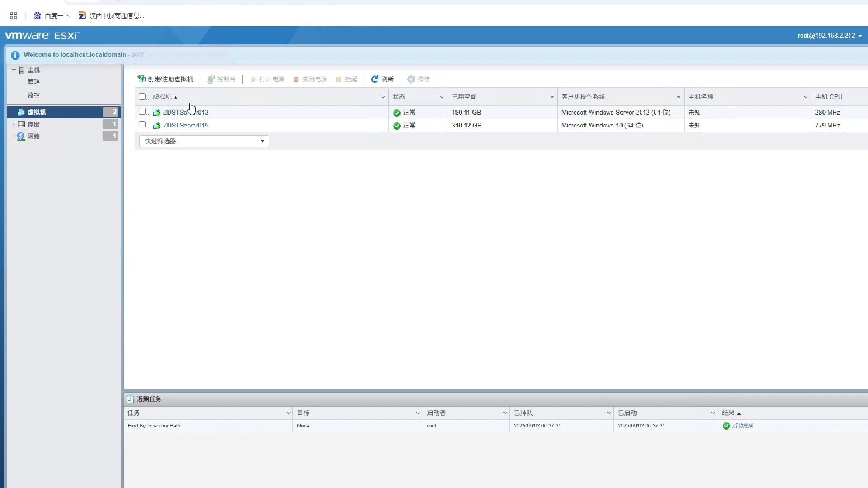Sort by the 已用空间 column header

click(x=464, y=97)
